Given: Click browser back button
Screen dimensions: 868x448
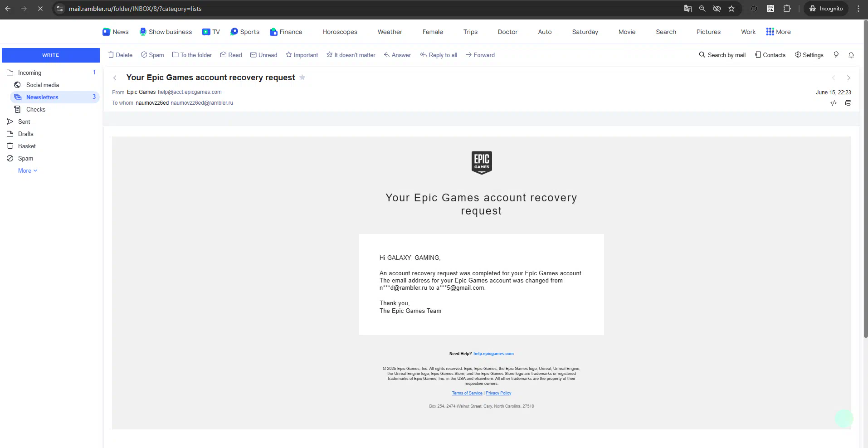Looking at the screenshot, I should (x=8, y=9).
